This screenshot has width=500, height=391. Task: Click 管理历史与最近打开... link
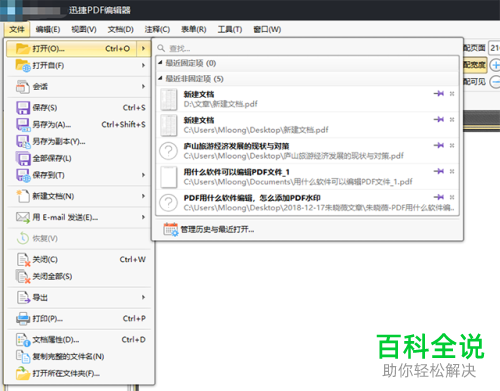217,230
